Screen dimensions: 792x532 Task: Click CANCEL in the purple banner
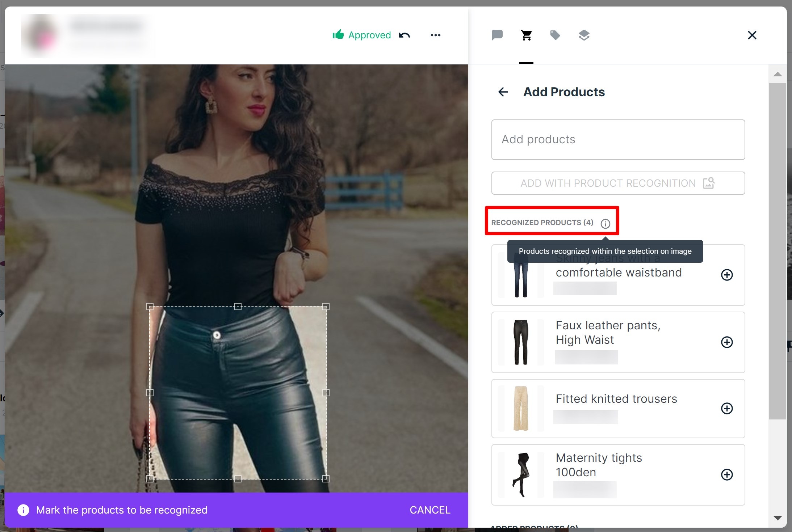(x=430, y=510)
